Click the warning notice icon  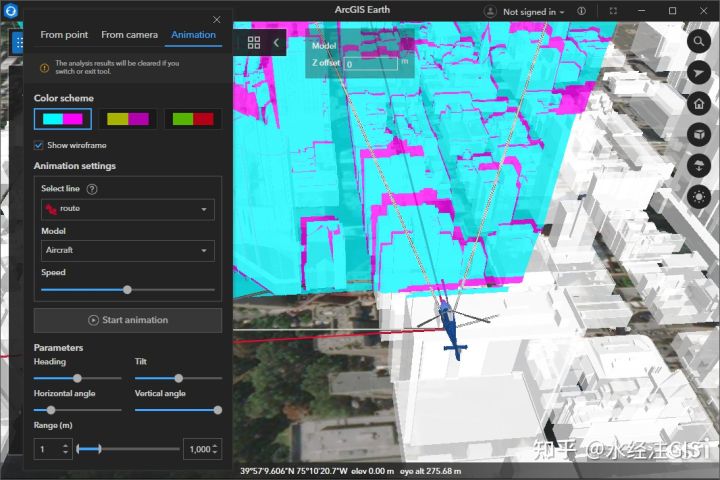(45, 68)
